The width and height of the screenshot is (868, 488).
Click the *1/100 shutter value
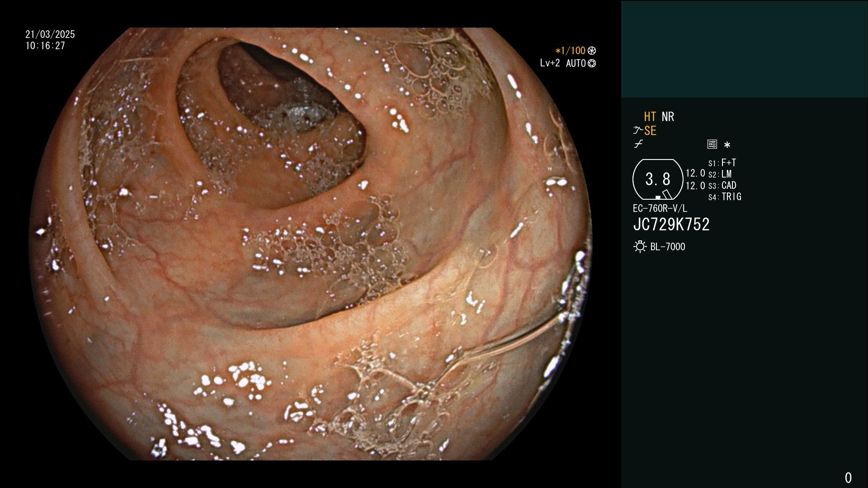[x=570, y=51]
